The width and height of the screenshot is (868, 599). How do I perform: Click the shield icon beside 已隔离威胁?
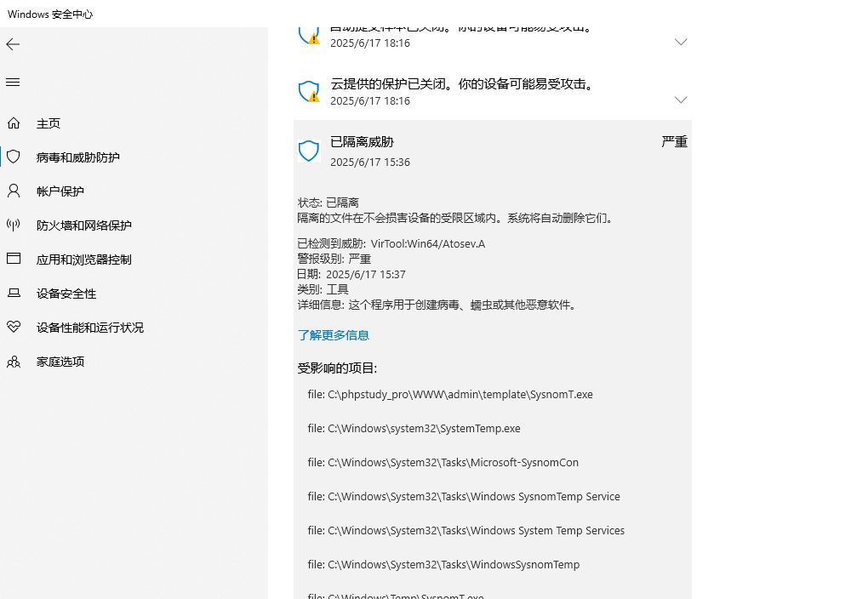pyautogui.click(x=308, y=151)
